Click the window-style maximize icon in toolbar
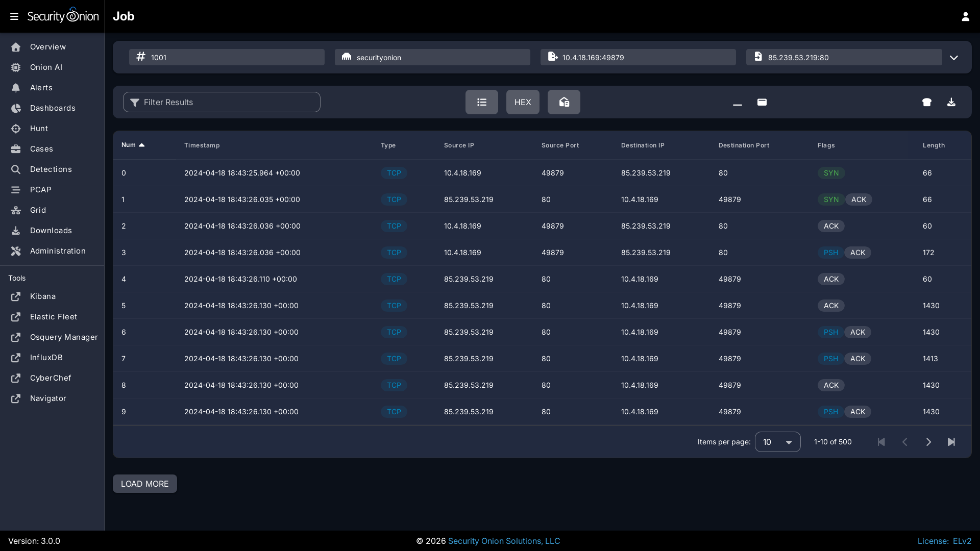Image resolution: width=980 pixels, height=551 pixels. [x=762, y=102]
